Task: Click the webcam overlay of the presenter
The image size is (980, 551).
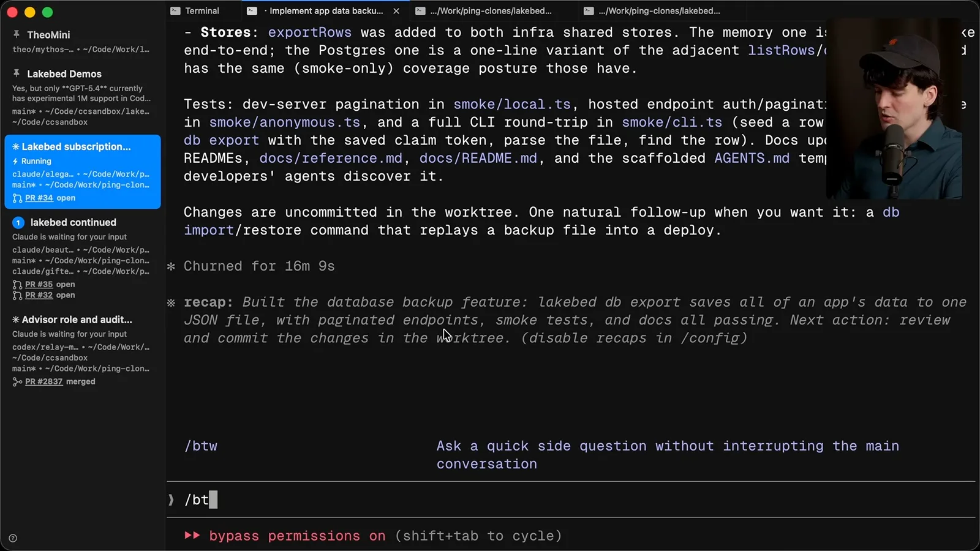Action: pyautogui.click(x=894, y=109)
